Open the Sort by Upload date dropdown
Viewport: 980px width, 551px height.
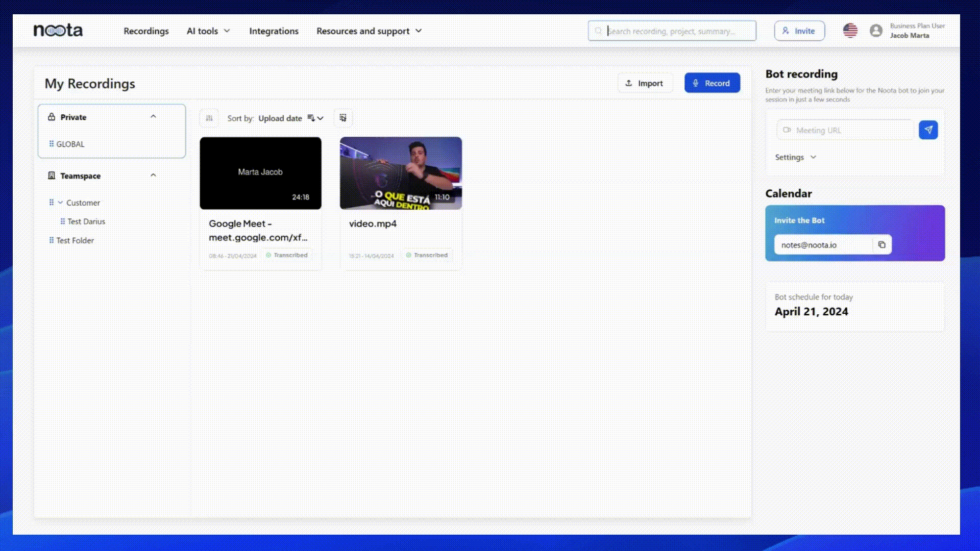[290, 118]
